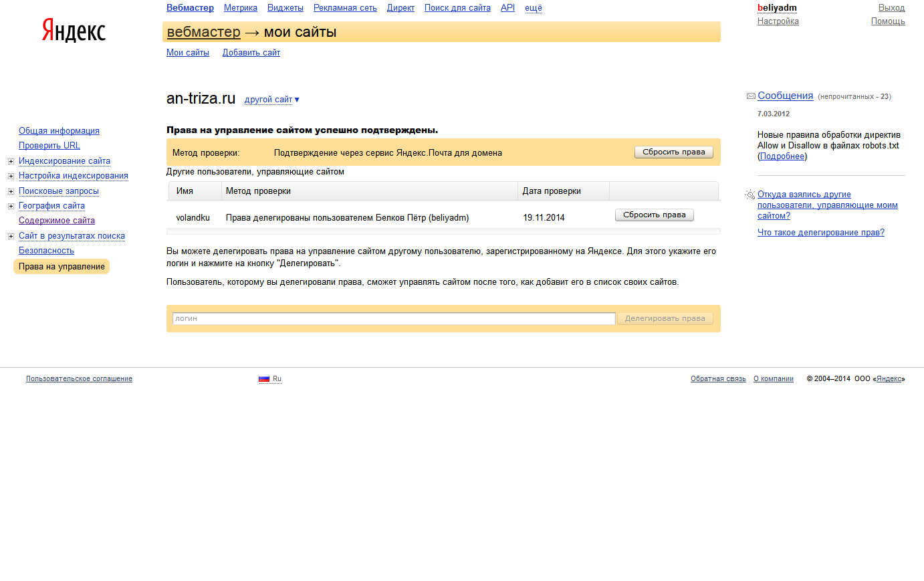Open the Вебмастер top navigation item
Screen dimensions: 924x581
[x=190, y=8]
